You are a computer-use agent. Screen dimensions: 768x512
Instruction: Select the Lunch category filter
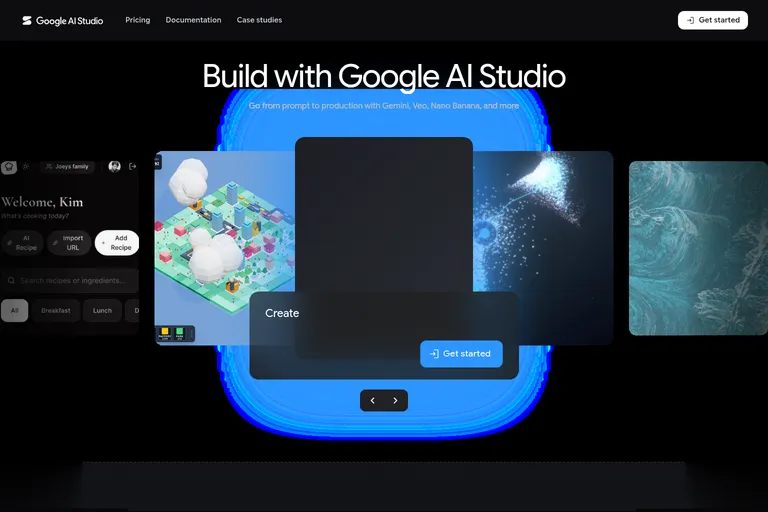(x=102, y=311)
